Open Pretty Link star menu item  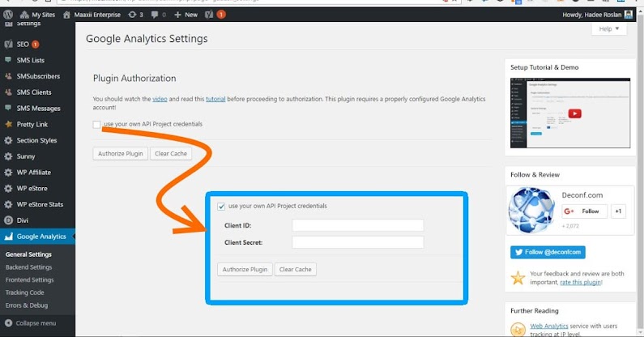point(32,124)
